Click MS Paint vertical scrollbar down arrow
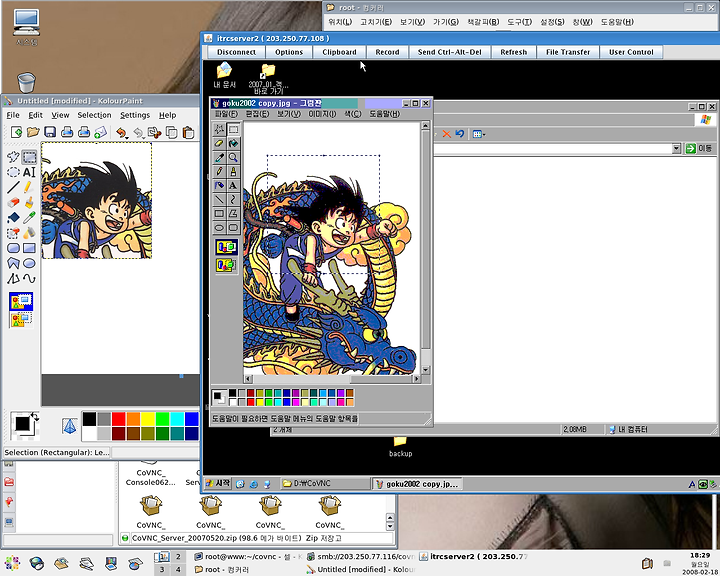 (426, 370)
